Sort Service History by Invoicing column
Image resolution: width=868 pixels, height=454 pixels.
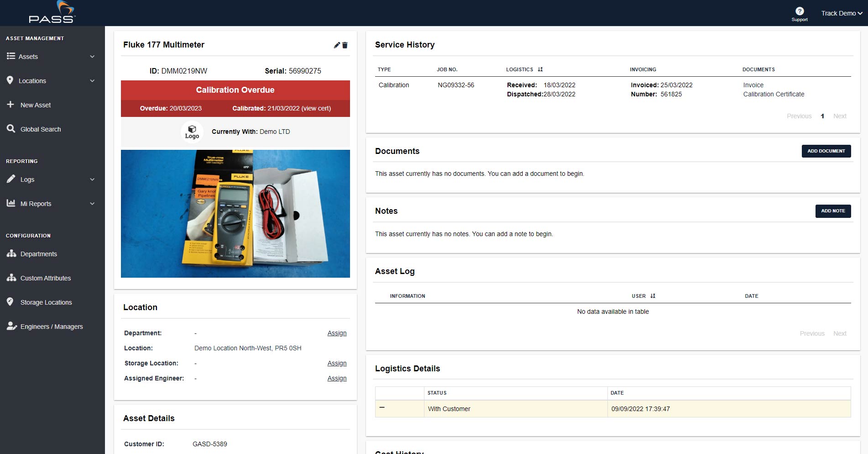(x=643, y=69)
